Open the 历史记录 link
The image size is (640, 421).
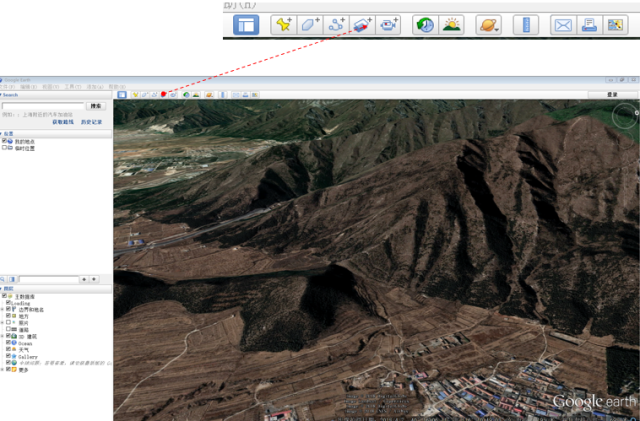(91, 122)
